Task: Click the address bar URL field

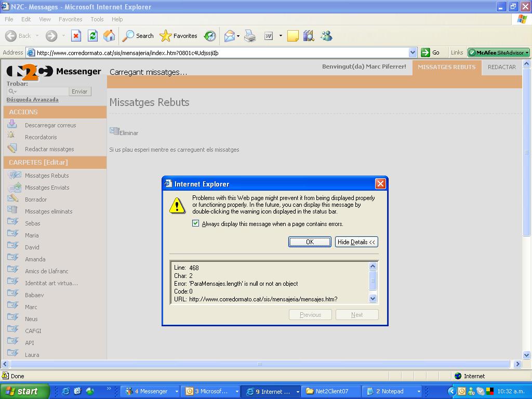Action: [217, 52]
